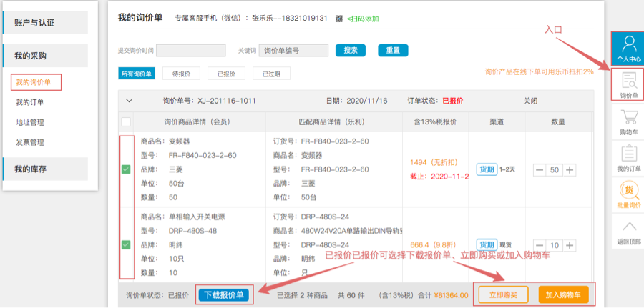The image size is (644, 308).
Task: Toggle the select-all checkbox in table header
Action: tap(126, 121)
